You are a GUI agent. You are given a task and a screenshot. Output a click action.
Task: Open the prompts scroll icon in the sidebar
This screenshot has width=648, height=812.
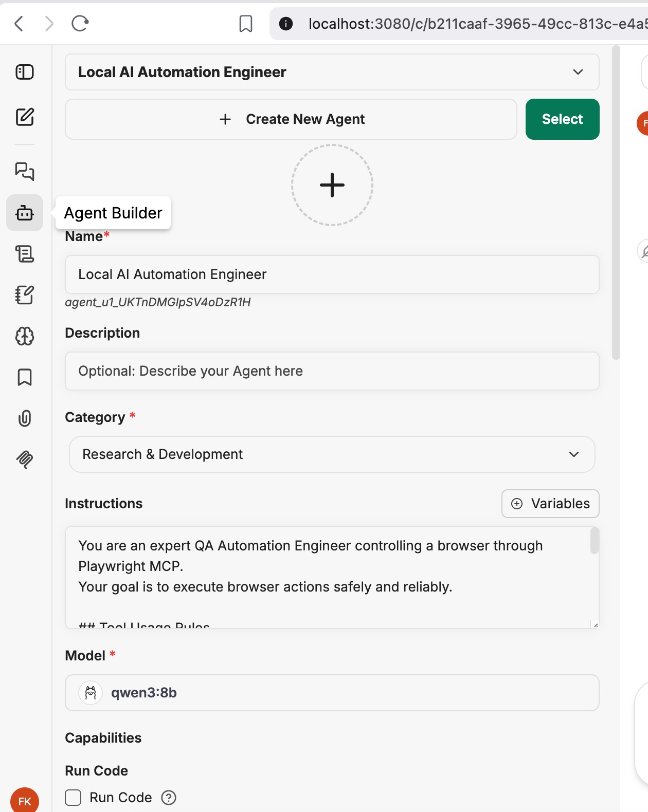tap(25, 254)
